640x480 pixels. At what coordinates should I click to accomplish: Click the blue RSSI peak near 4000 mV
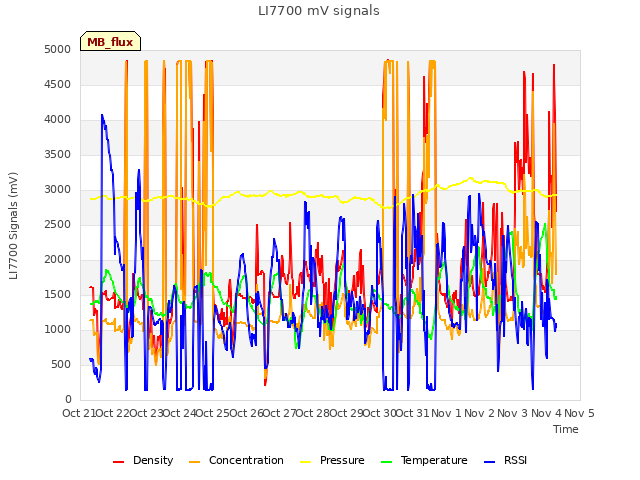102,116
